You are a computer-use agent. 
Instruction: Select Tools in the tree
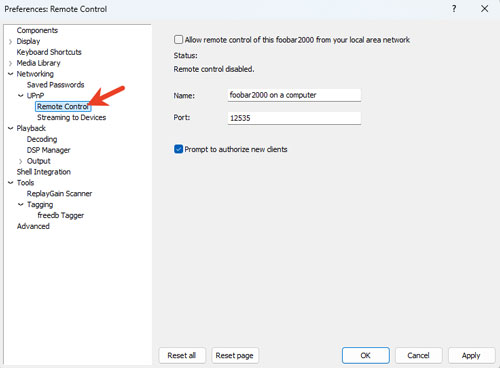25,183
